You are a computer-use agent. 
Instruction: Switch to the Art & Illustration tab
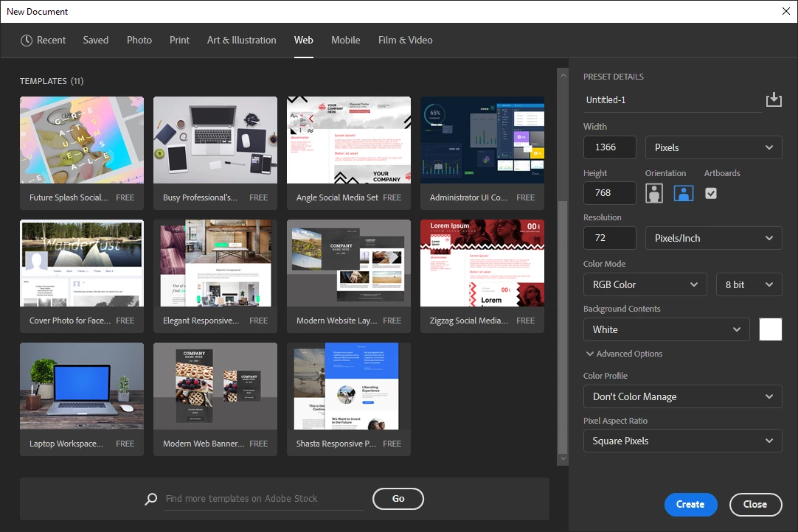point(242,41)
